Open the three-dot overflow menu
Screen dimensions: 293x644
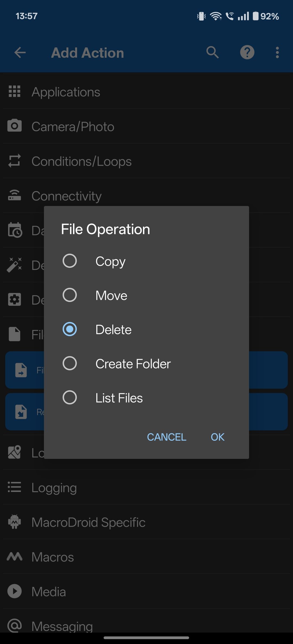tap(277, 52)
